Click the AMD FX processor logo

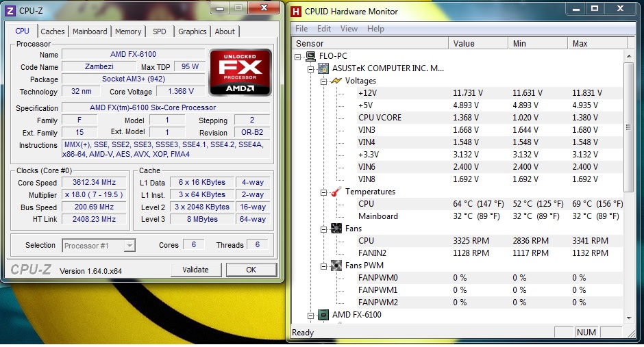click(240, 73)
